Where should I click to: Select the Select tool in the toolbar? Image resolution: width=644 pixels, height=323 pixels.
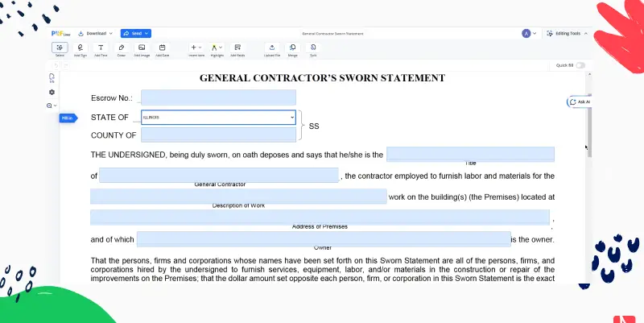coord(60,49)
